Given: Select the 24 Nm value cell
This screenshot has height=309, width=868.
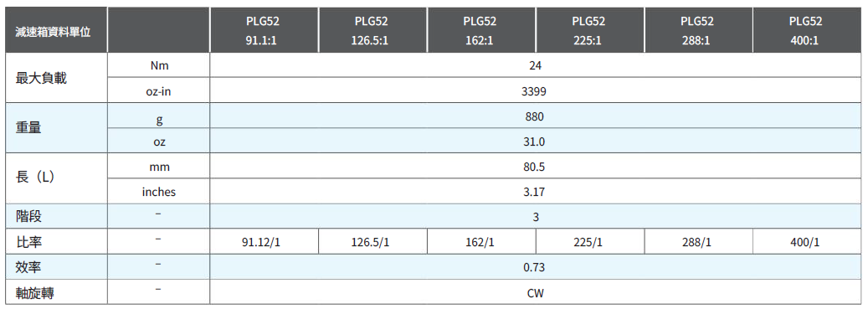Looking at the screenshot, I should pos(536,65).
